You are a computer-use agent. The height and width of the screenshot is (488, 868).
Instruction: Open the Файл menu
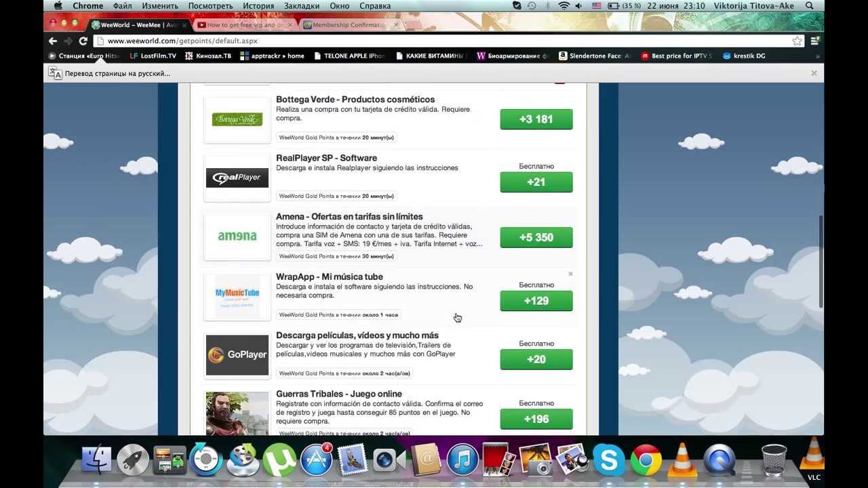[x=123, y=6]
